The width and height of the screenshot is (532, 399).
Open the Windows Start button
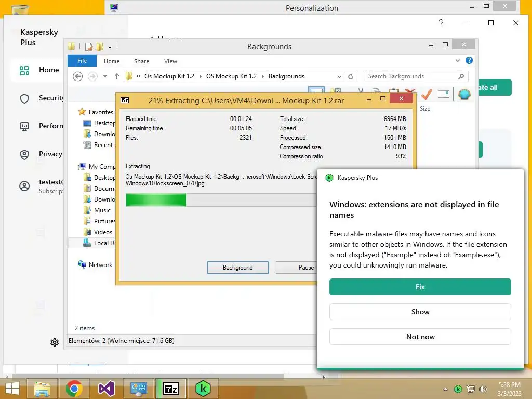click(12, 389)
